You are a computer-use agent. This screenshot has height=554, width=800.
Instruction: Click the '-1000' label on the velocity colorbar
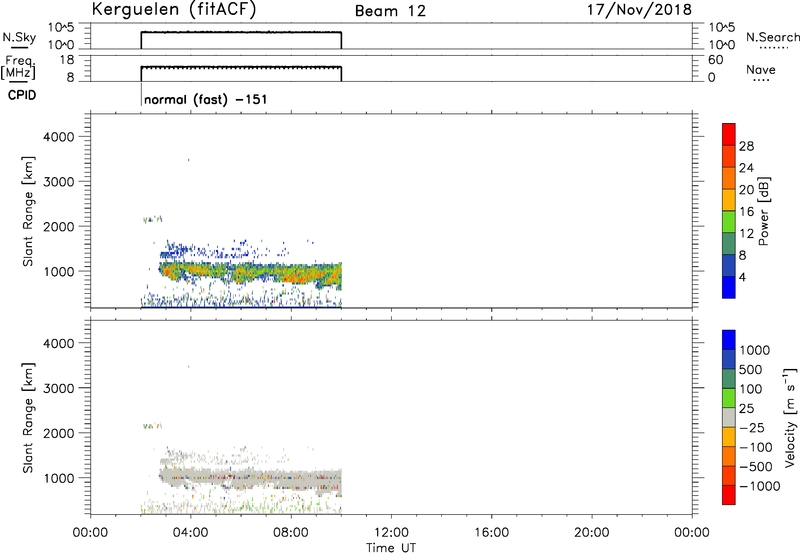tap(760, 486)
